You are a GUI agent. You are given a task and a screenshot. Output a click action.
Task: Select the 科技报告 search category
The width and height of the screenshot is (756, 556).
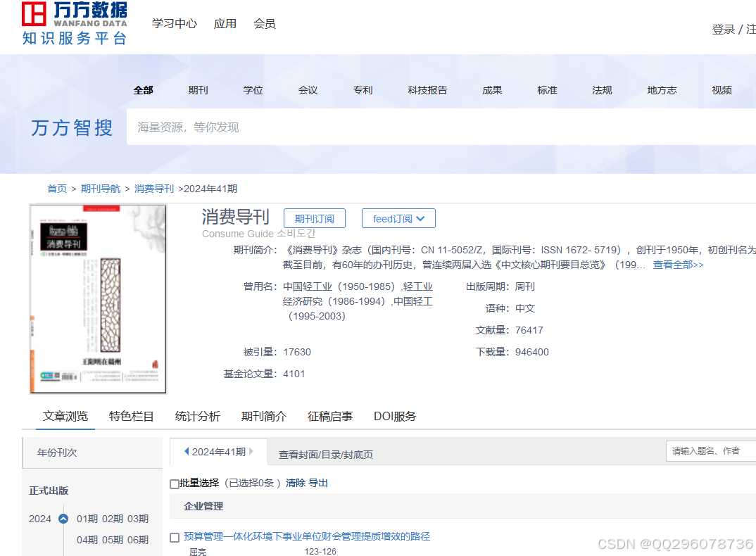(x=427, y=90)
